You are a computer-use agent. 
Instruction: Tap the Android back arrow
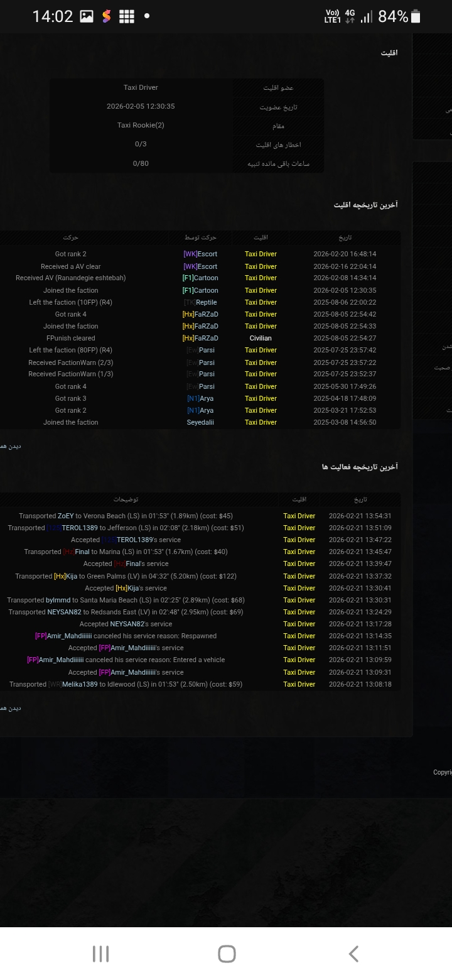click(x=353, y=954)
